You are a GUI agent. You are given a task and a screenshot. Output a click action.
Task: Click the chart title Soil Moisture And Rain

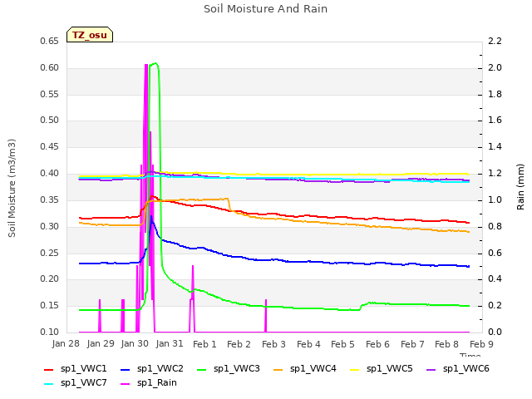[x=266, y=9]
